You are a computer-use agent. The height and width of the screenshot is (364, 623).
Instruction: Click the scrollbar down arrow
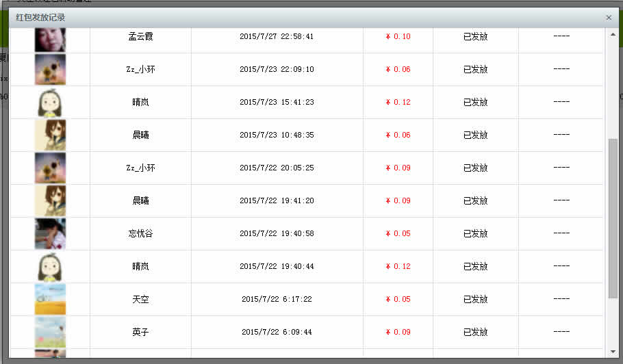[613, 352]
